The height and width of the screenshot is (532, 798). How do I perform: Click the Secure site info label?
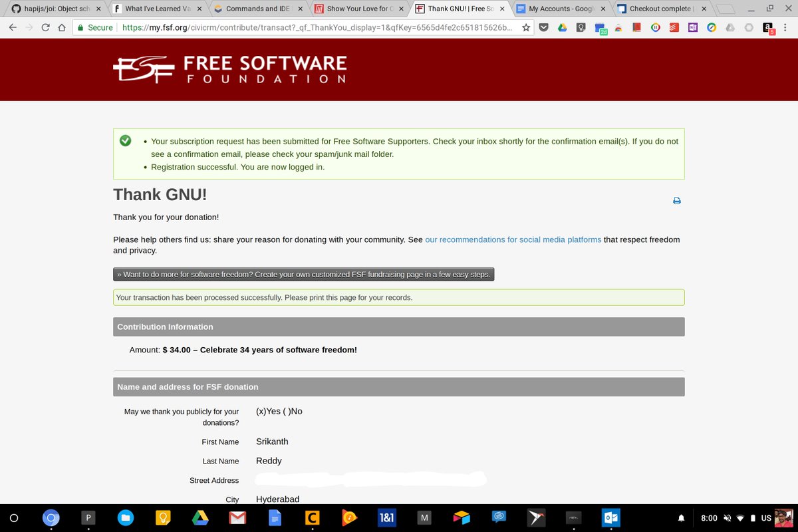tap(94, 28)
